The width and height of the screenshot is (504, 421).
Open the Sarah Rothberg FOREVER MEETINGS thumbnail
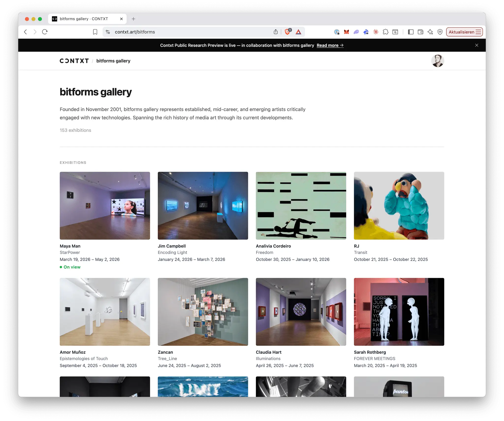tap(399, 312)
